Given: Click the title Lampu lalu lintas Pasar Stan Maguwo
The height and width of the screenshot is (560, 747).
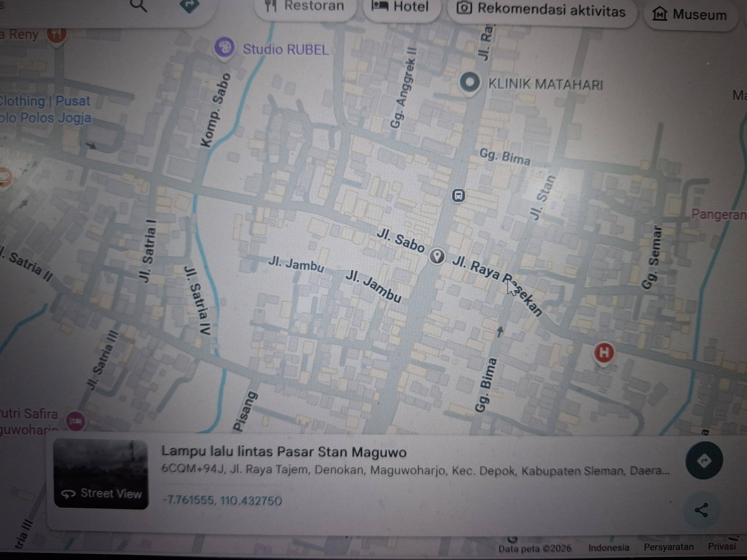Looking at the screenshot, I should point(284,452).
